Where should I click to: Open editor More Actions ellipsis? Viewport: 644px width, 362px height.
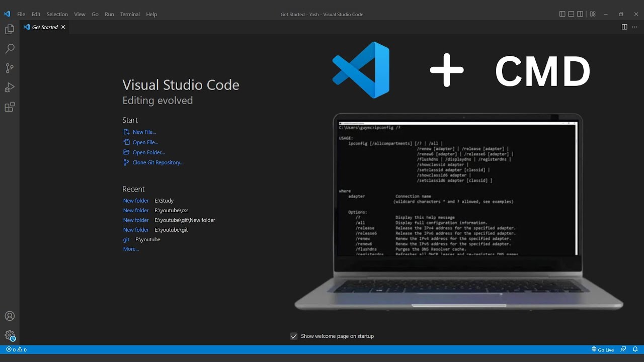634,27
